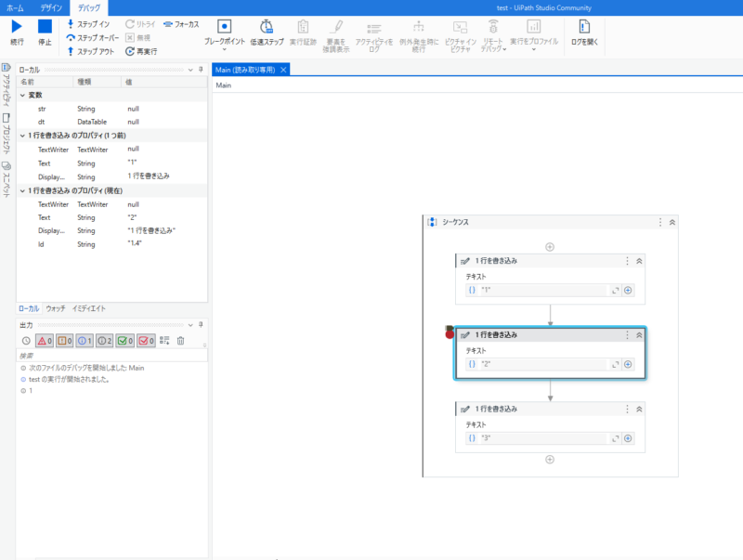Toggle Log Activities (アクティビティをログ)
This screenshot has width=743, height=560.
pos(374,35)
